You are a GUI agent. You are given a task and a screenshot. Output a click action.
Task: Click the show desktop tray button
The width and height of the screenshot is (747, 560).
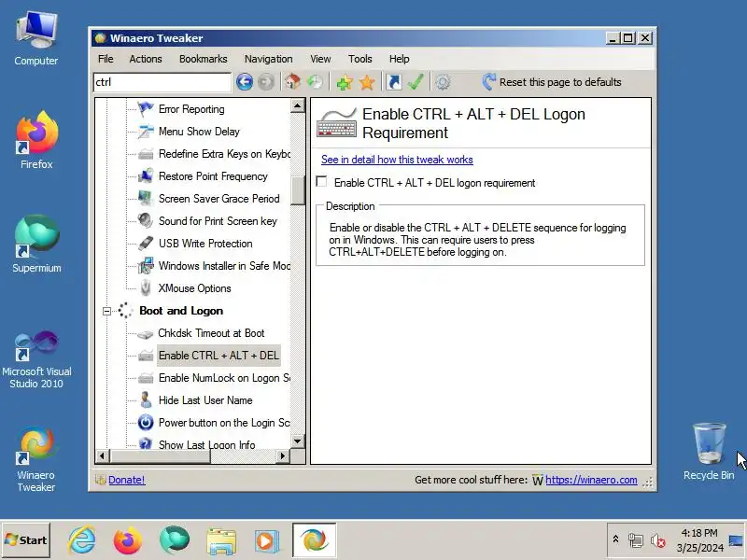(x=736, y=540)
